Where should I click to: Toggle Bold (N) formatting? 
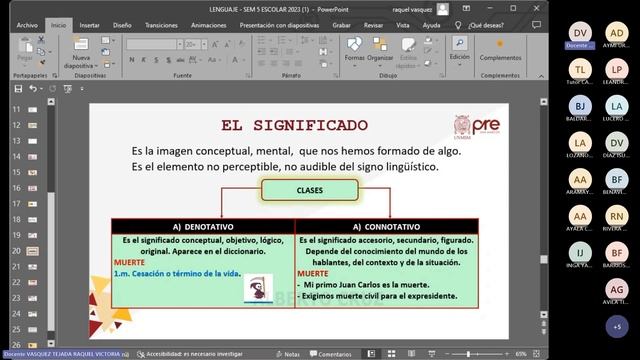[x=131, y=60]
